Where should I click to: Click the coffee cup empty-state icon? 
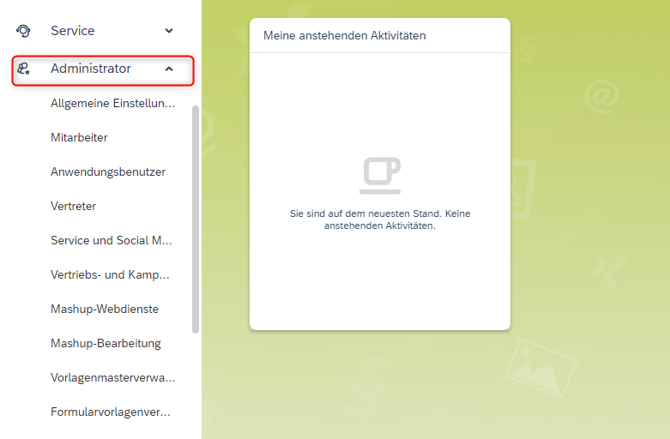[380, 176]
